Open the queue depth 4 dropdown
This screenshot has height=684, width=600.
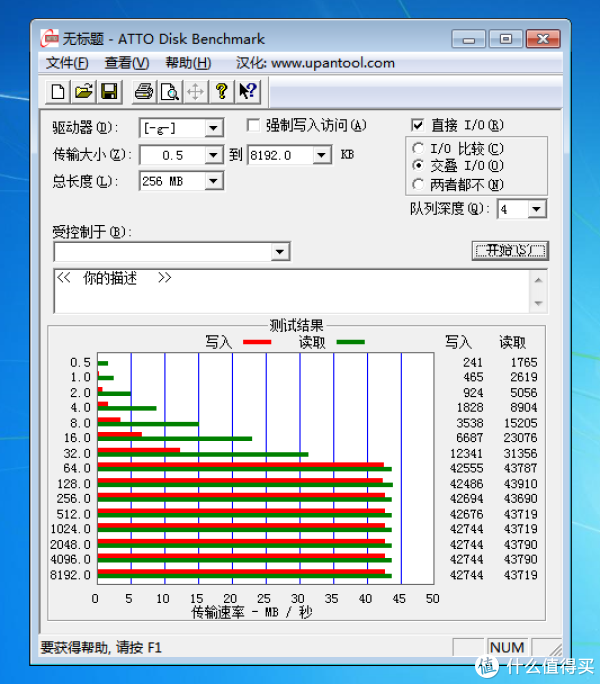[537, 209]
